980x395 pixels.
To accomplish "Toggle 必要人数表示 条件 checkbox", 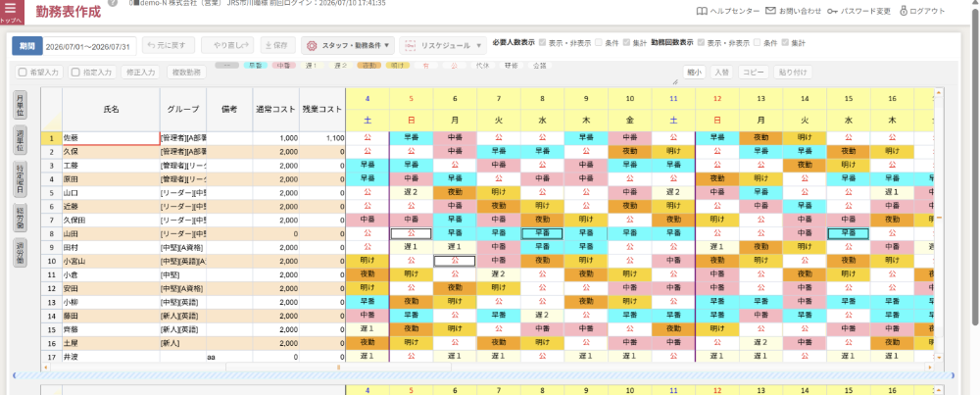I will point(599,42).
